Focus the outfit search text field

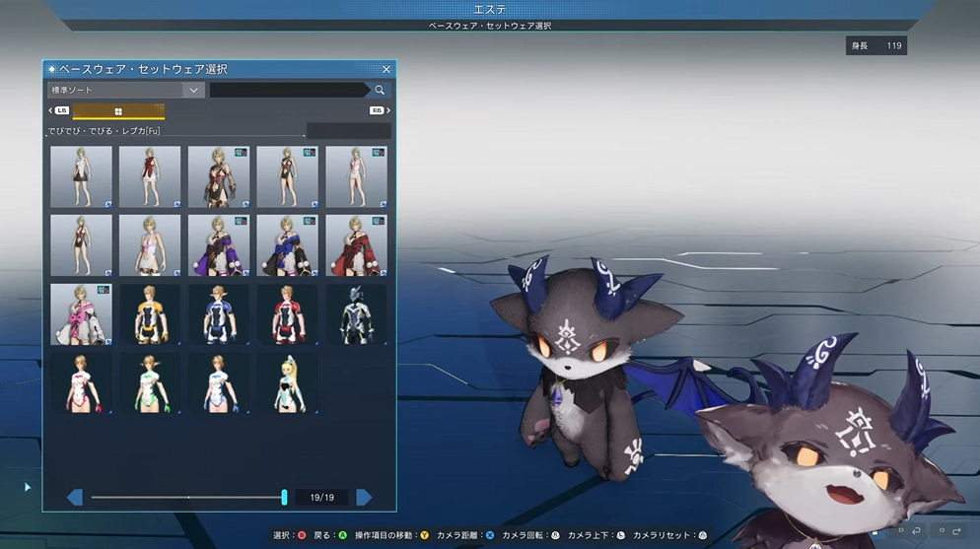tap(290, 90)
